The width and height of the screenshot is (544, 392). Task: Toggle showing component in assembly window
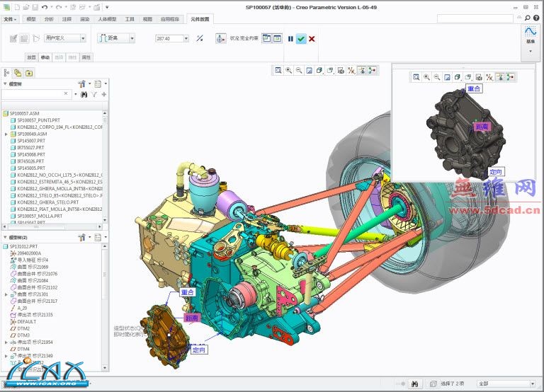click(x=276, y=38)
